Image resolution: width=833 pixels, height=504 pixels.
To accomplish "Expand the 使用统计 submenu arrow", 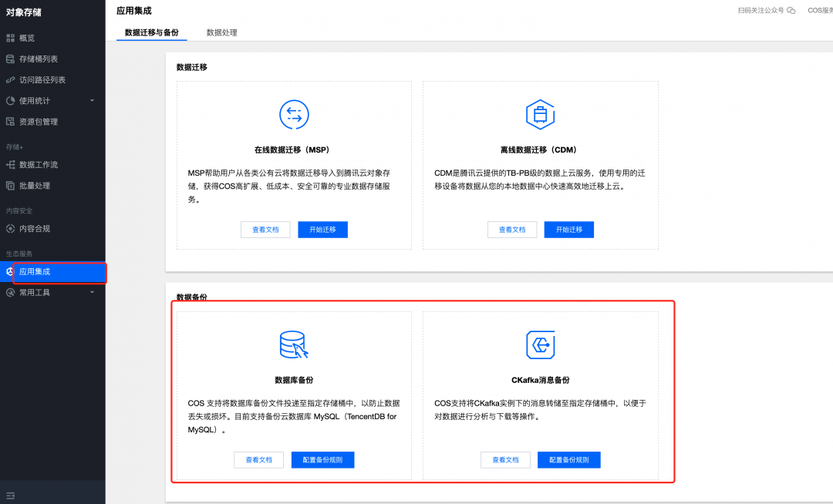I will [92, 101].
